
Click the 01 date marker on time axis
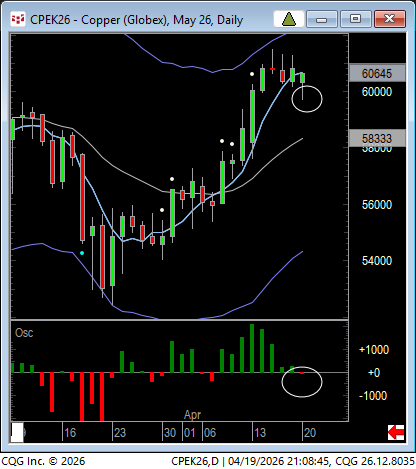pyautogui.click(x=190, y=433)
